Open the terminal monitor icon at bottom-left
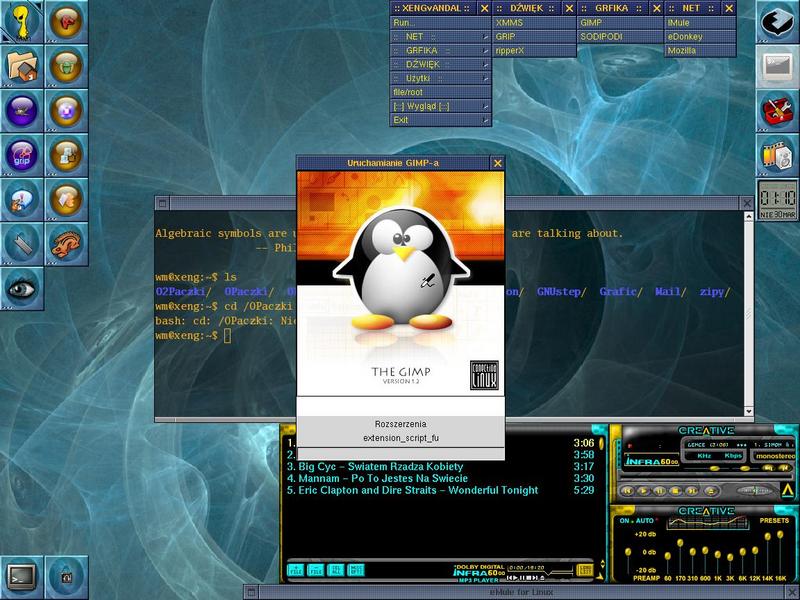 [22, 578]
